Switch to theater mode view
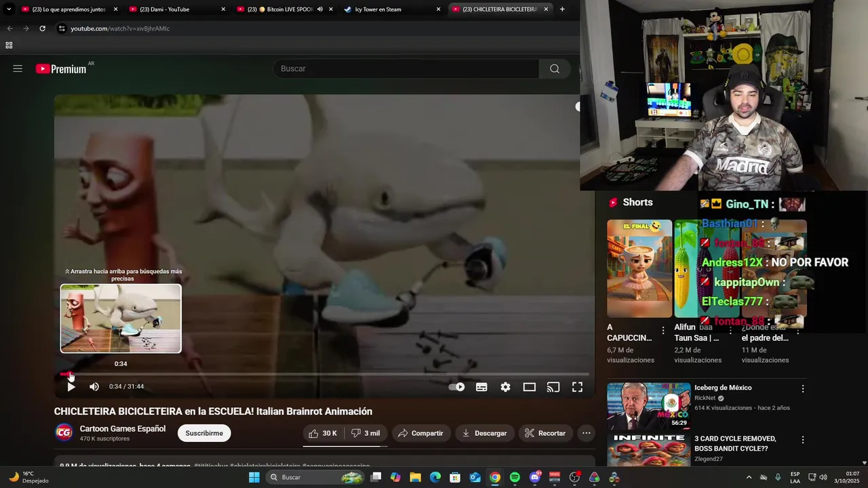868x488 pixels. point(530,387)
